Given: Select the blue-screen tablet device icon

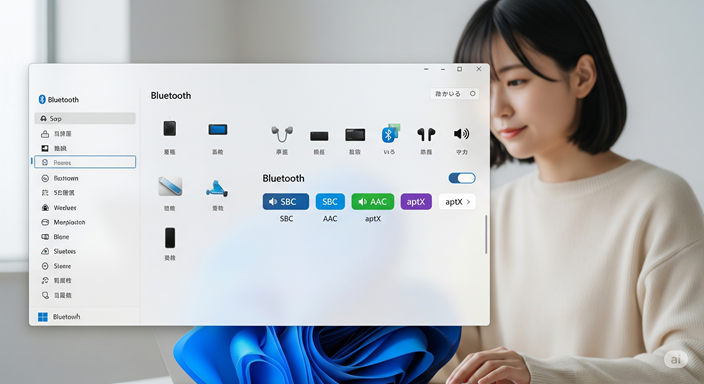Looking at the screenshot, I should click(218, 130).
